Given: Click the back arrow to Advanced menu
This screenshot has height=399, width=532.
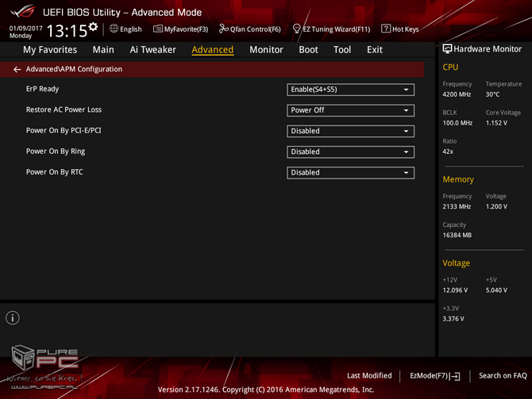Looking at the screenshot, I should 17,70.
